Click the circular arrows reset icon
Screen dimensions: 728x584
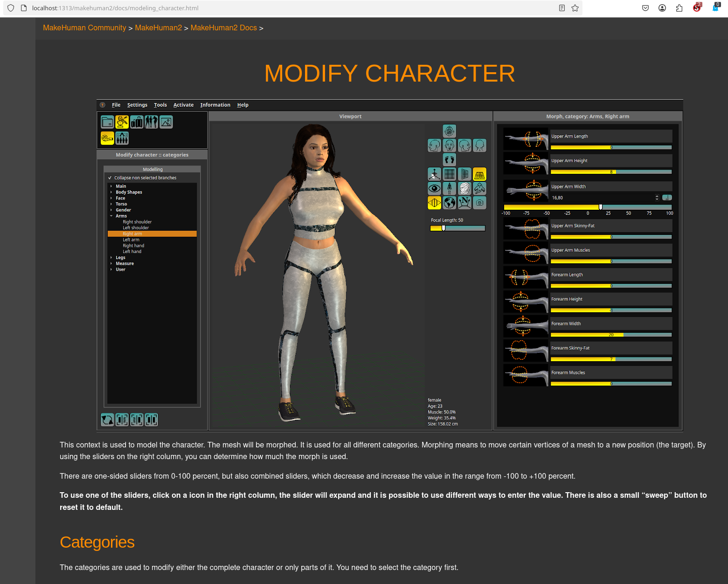point(107,420)
